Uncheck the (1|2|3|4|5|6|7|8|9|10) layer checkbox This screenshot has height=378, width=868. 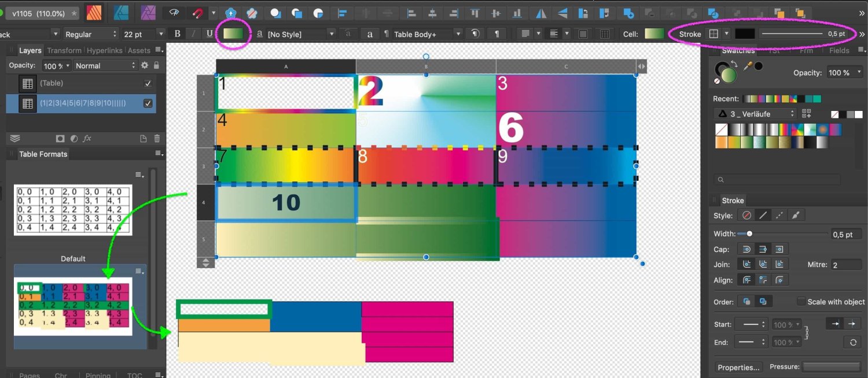pos(148,103)
